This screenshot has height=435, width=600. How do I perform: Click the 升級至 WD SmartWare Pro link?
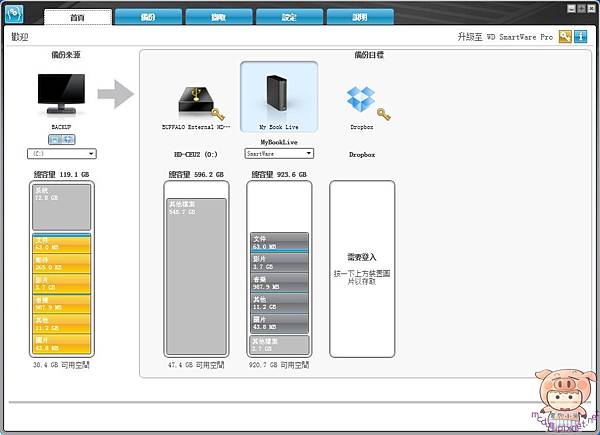pyautogui.click(x=505, y=37)
